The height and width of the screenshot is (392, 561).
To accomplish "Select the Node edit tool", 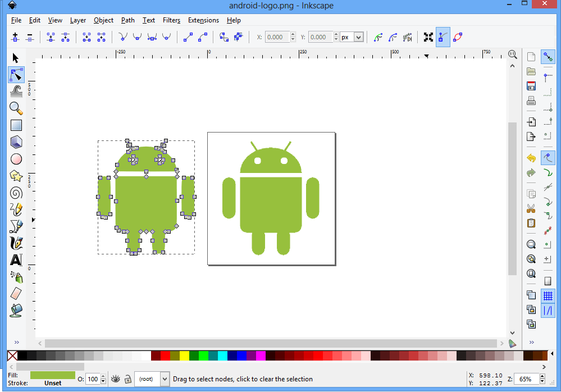I will tap(16, 75).
